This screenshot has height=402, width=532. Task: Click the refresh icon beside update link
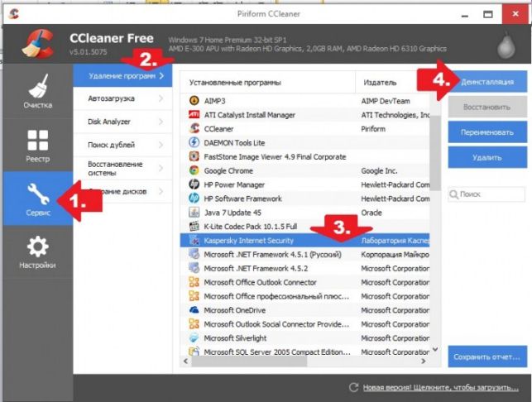[x=353, y=387]
